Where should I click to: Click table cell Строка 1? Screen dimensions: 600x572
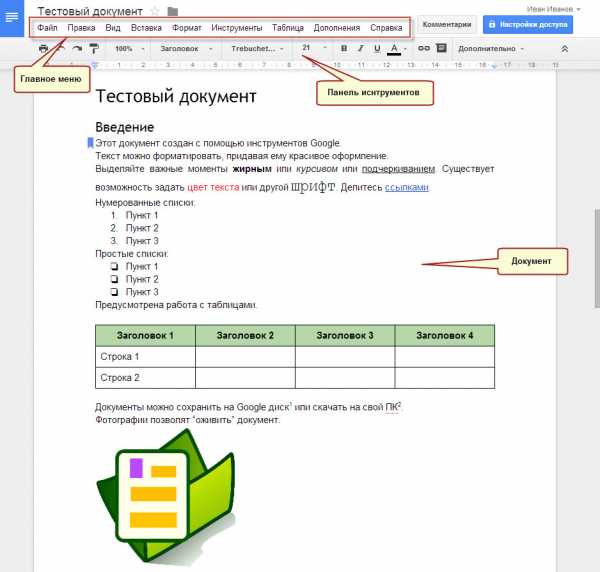[x=145, y=357]
